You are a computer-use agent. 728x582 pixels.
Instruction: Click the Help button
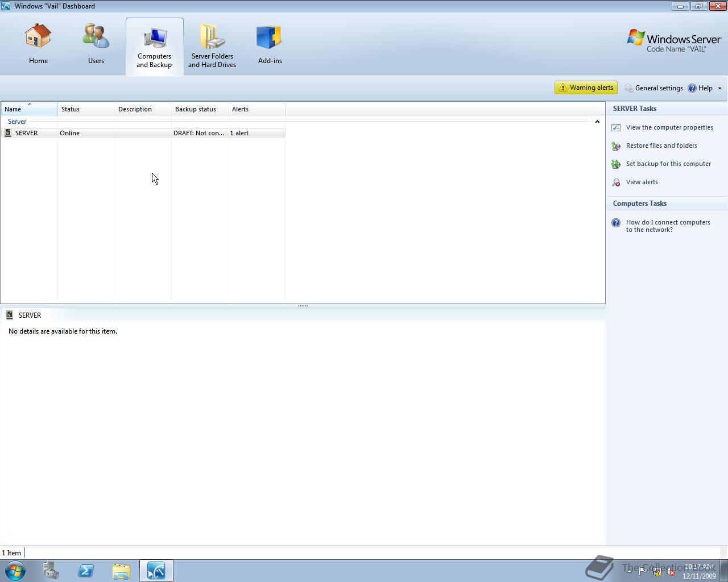[700, 88]
